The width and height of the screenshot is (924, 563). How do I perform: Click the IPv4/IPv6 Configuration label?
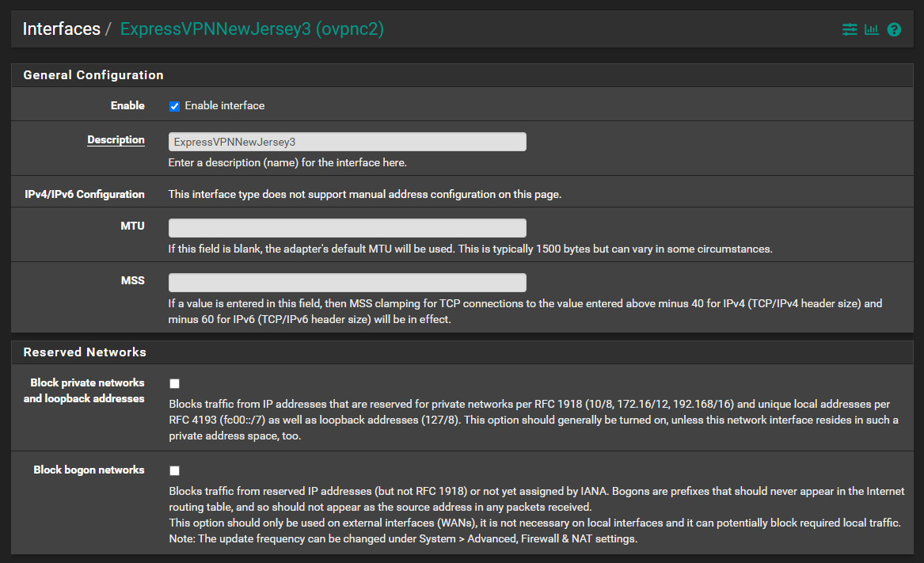tap(84, 194)
